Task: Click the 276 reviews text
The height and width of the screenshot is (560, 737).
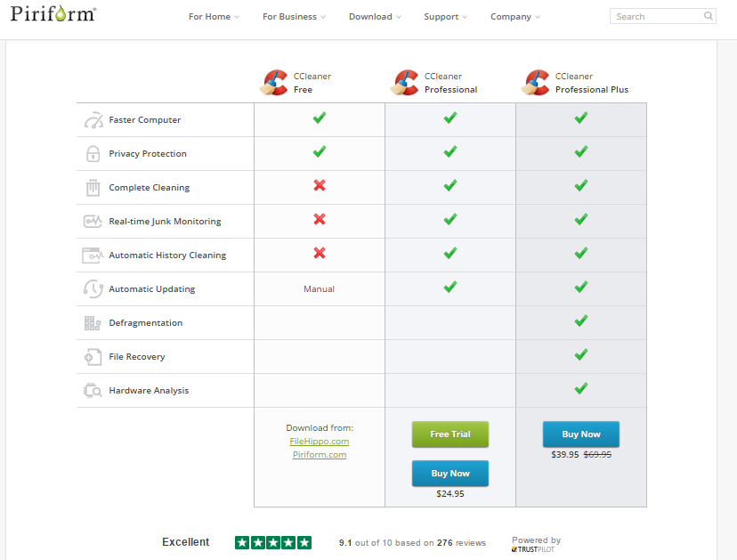Action: point(461,542)
